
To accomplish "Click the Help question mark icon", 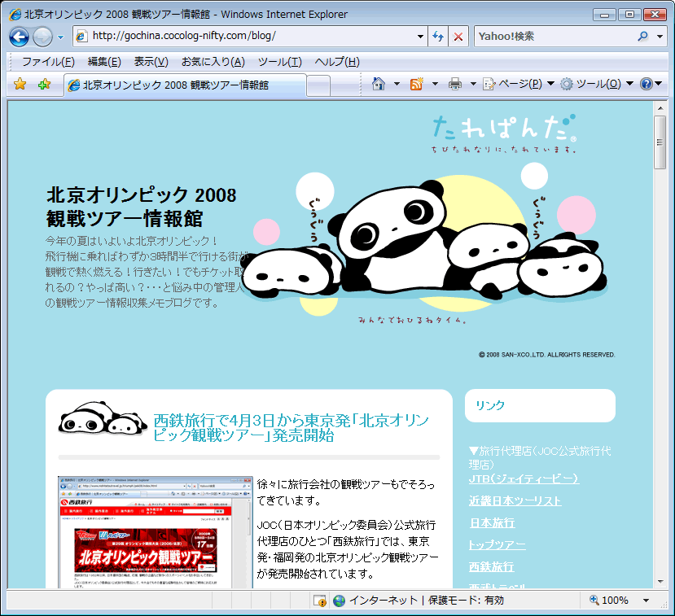I will (x=646, y=84).
